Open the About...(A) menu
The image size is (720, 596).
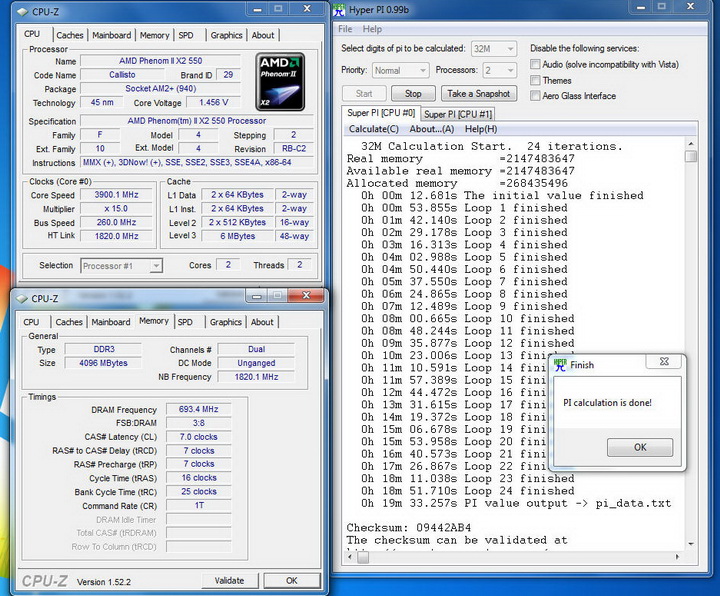click(432, 129)
